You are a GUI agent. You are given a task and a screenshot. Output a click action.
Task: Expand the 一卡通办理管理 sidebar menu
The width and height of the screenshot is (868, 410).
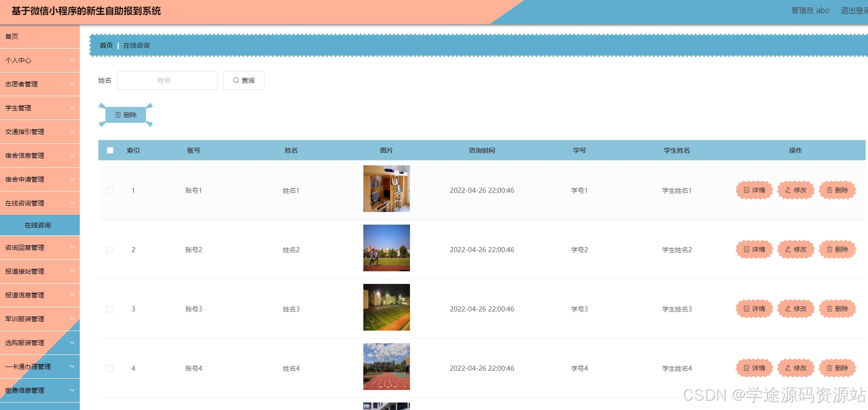point(40,367)
